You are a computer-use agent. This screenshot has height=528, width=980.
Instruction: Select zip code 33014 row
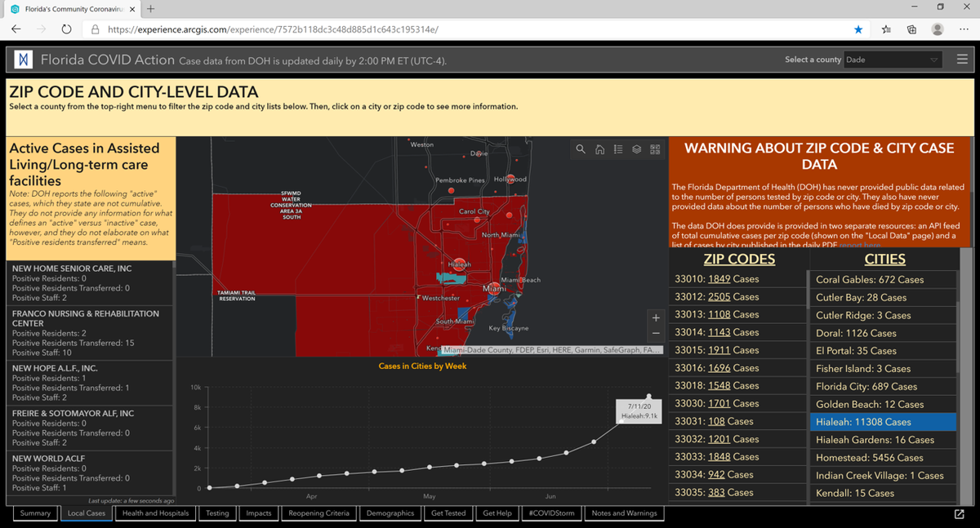pos(737,332)
